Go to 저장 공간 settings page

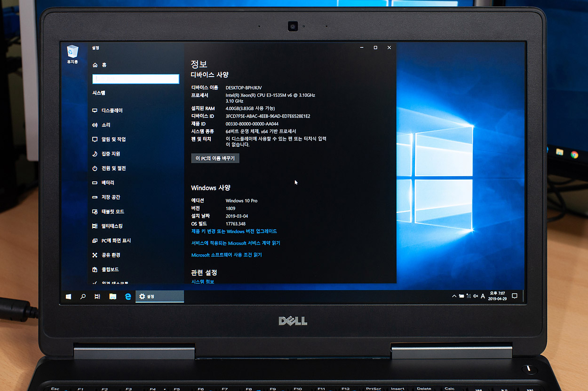(111, 197)
